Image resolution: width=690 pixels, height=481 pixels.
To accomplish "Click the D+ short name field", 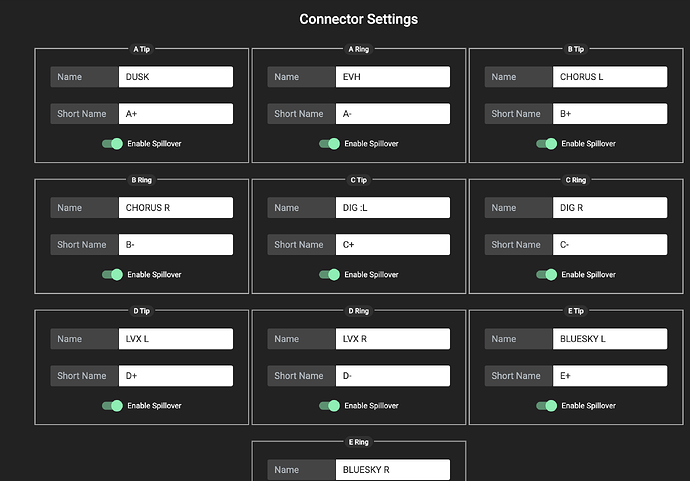I will point(175,376).
